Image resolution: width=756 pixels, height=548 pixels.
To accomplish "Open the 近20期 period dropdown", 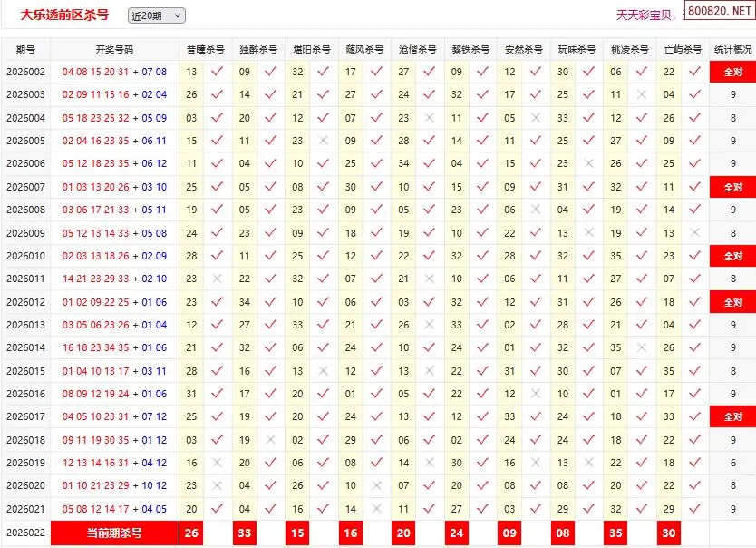I will pos(156,15).
